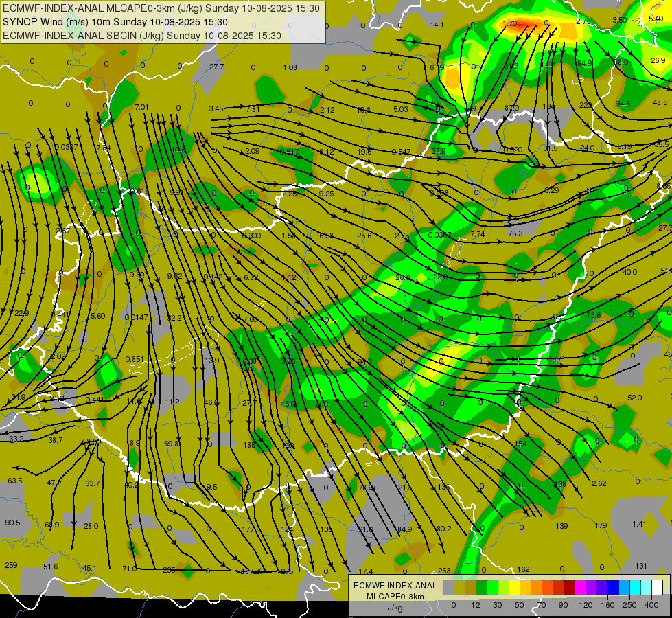
Task: Click the legend label MLCAPE0-3km
Action: (x=395, y=597)
